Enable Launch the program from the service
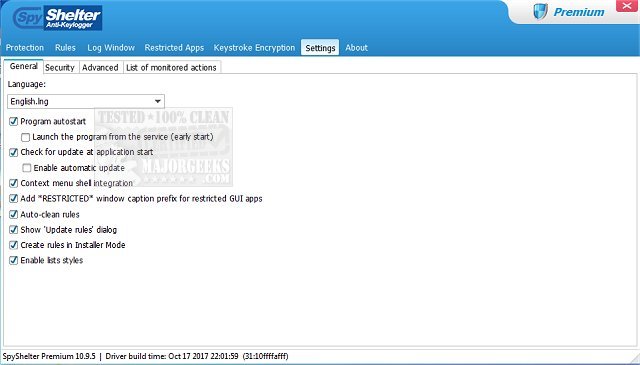The width and height of the screenshot is (640, 365). tap(25, 137)
